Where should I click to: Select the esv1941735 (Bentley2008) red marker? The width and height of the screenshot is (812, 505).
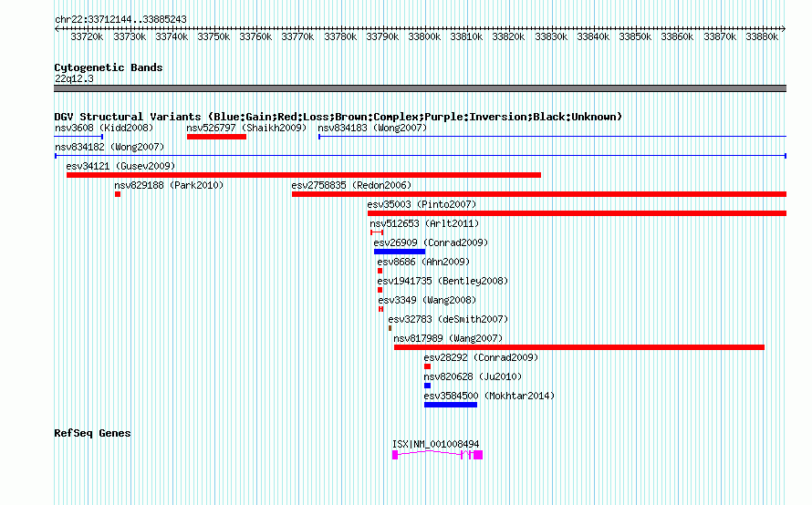pyautogui.click(x=380, y=290)
